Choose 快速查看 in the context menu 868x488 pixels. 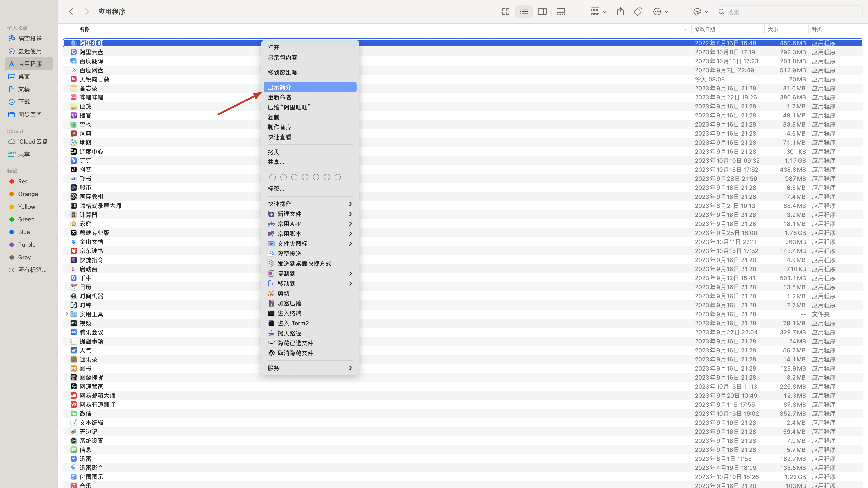pos(310,137)
